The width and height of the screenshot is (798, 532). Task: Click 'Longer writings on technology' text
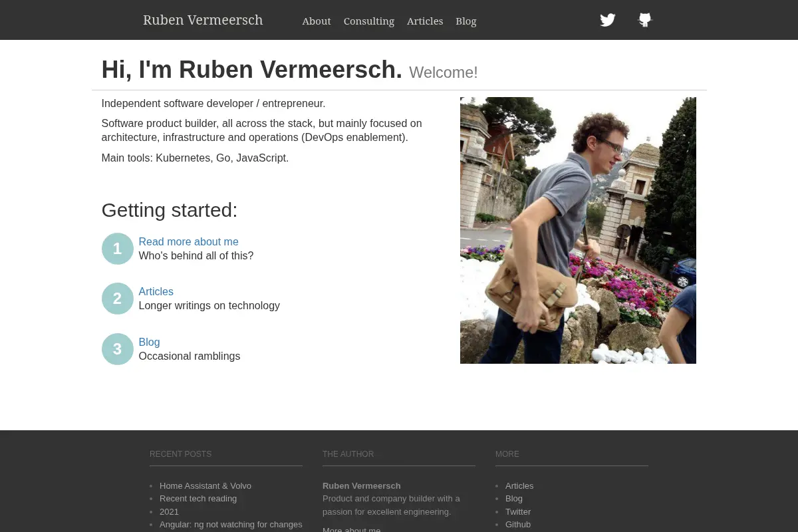point(209,305)
